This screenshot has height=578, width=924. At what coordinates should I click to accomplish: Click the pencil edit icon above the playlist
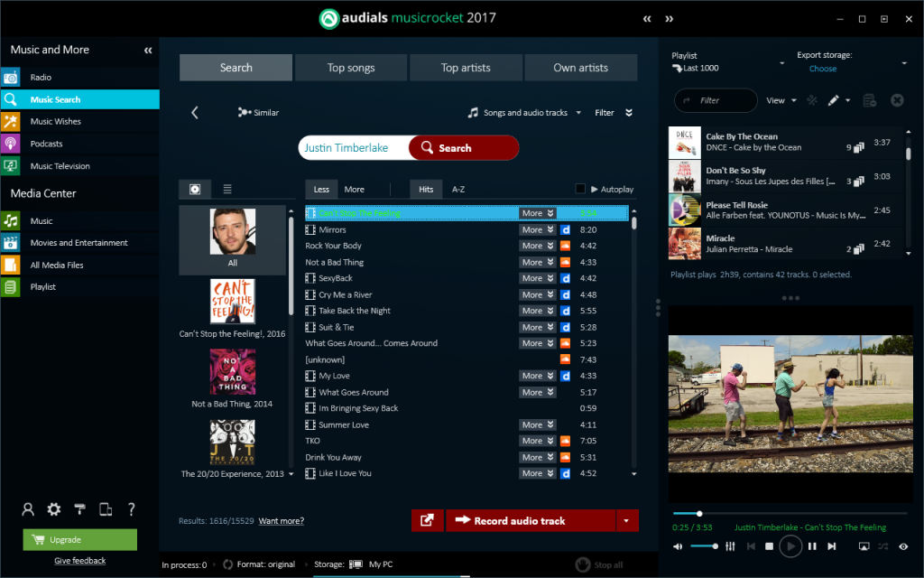tap(834, 100)
